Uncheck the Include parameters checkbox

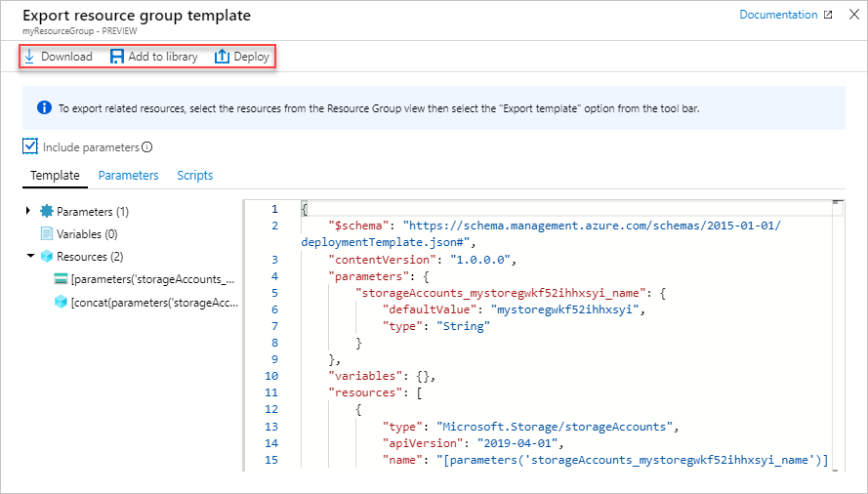click(30, 146)
